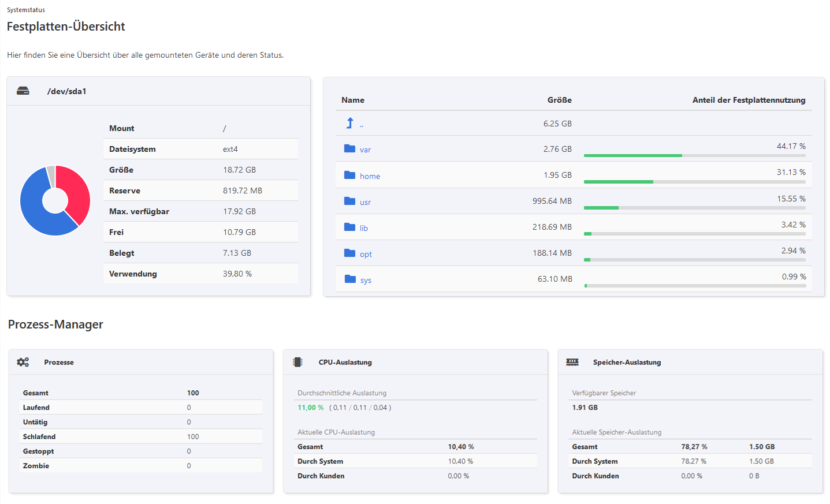Navigate to the parent folder via the .. link

point(361,123)
